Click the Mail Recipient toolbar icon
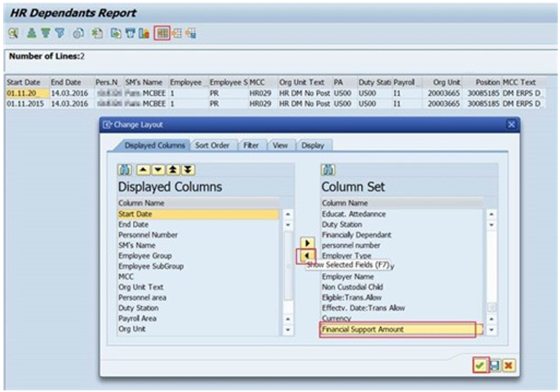Viewport: 560px width, 392px height. coord(130,34)
